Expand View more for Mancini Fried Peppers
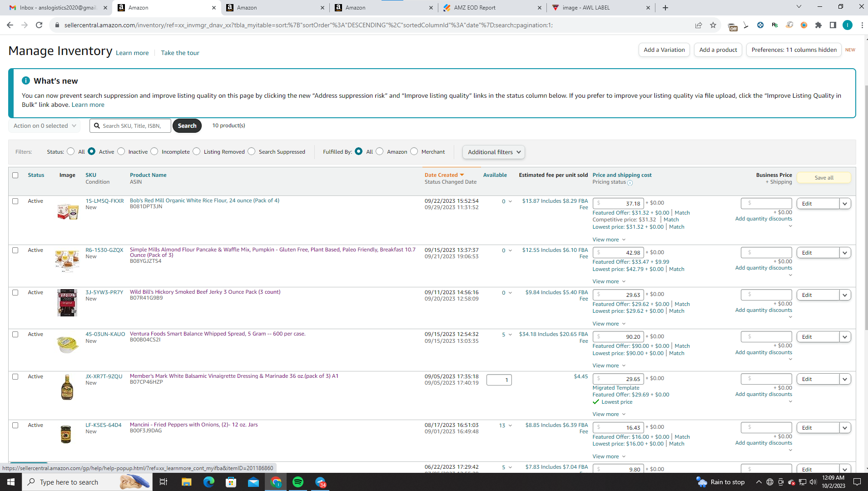 pos(609,456)
